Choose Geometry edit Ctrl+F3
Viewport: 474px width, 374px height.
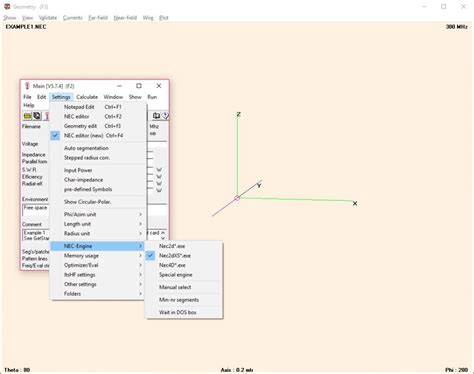(98, 126)
